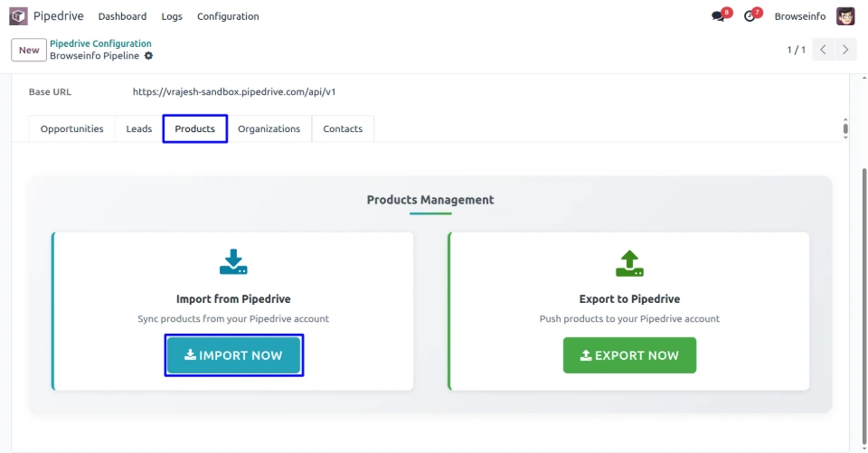Switch to the Opportunities tab

click(x=72, y=129)
